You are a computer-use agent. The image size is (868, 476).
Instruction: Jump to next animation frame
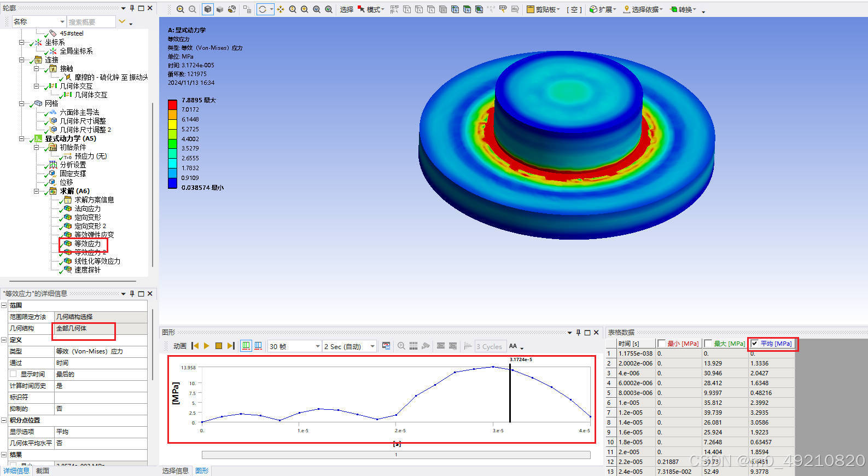tap(231, 346)
